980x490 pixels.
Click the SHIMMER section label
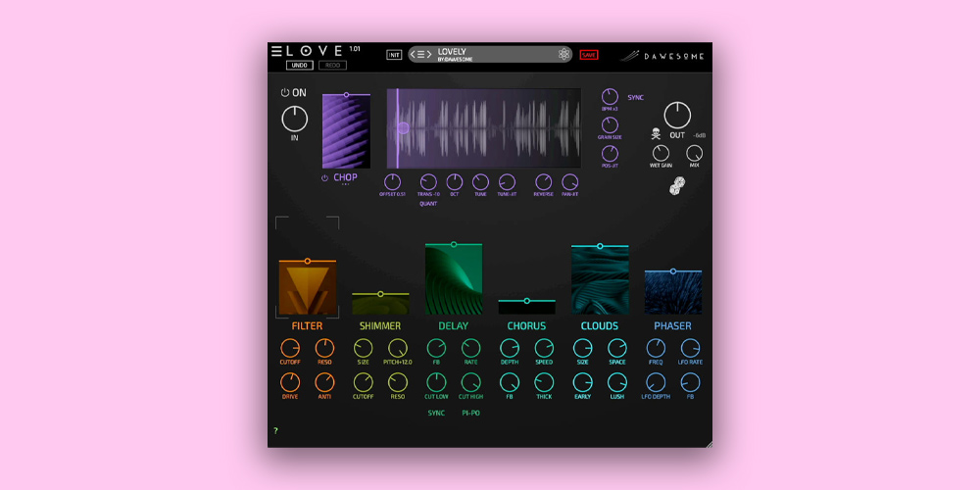380,326
